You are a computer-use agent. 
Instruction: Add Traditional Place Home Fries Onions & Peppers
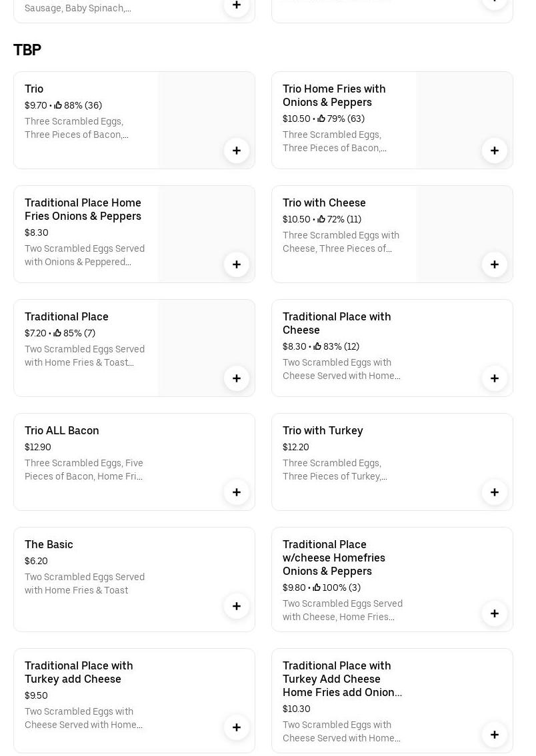pos(237,264)
